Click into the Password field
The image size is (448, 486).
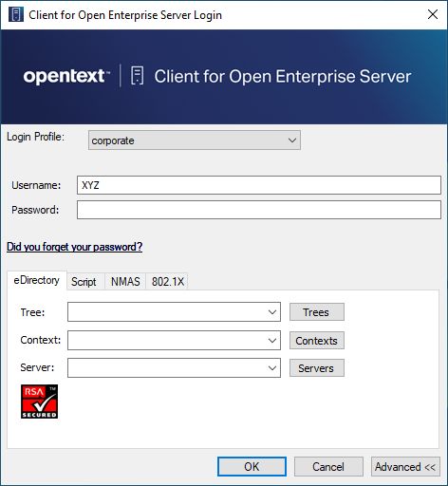click(x=259, y=210)
